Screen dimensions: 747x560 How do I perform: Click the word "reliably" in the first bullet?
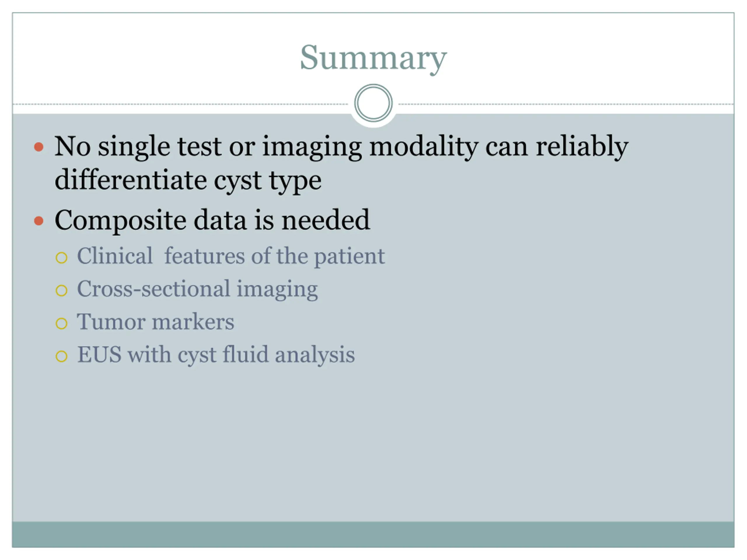pos(582,147)
